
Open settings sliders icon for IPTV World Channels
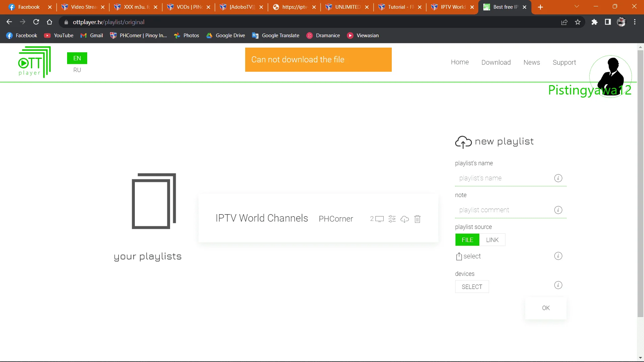pyautogui.click(x=392, y=219)
